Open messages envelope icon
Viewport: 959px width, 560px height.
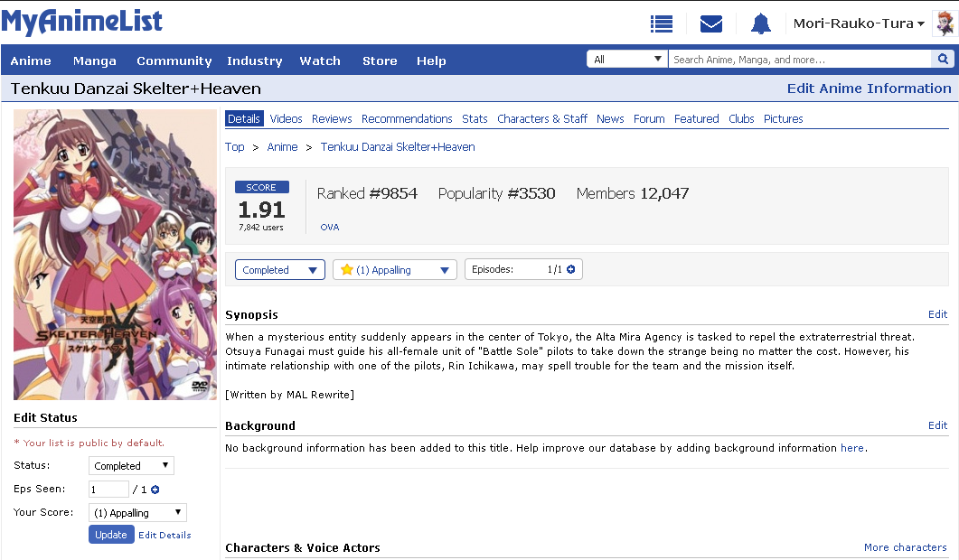click(x=711, y=24)
